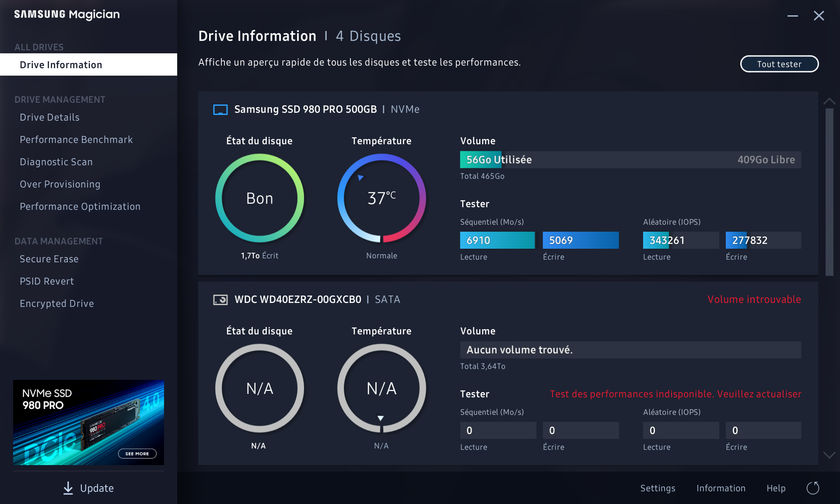Click the WDC hard disk icon
The width and height of the screenshot is (840, 504).
click(220, 300)
